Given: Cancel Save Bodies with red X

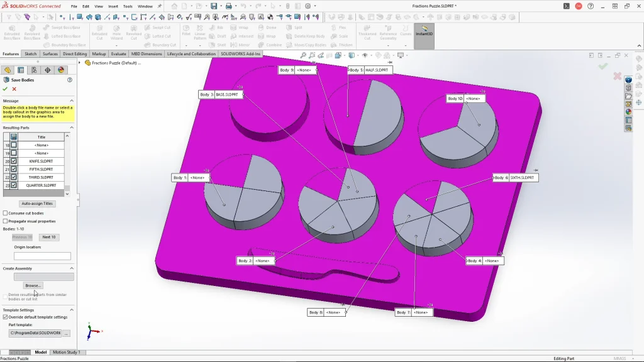Looking at the screenshot, I should [x=14, y=89].
